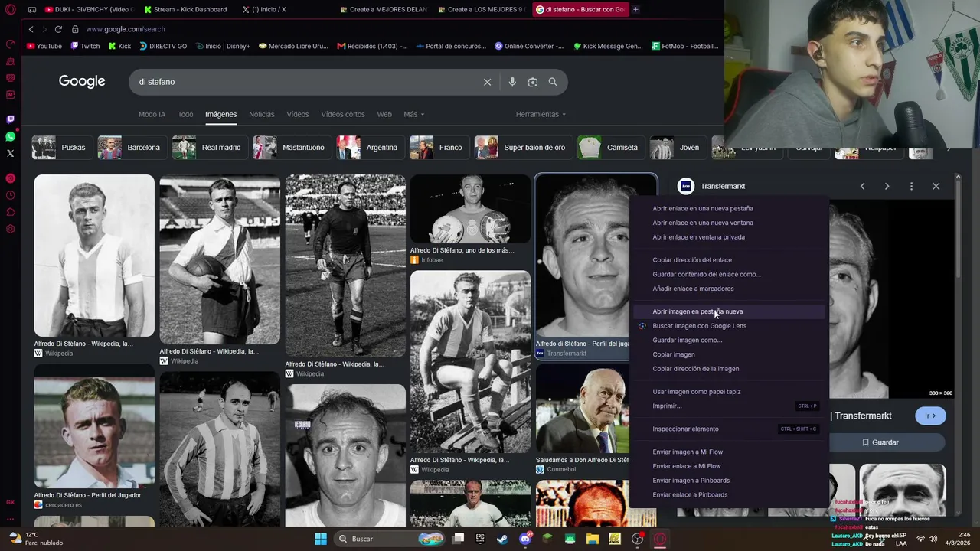Click the Windows taskbar Buscar search box

pos(390,539)
